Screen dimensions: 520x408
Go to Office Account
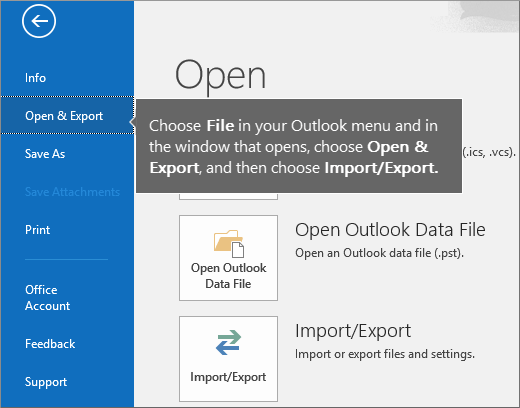tap(47, 298)
